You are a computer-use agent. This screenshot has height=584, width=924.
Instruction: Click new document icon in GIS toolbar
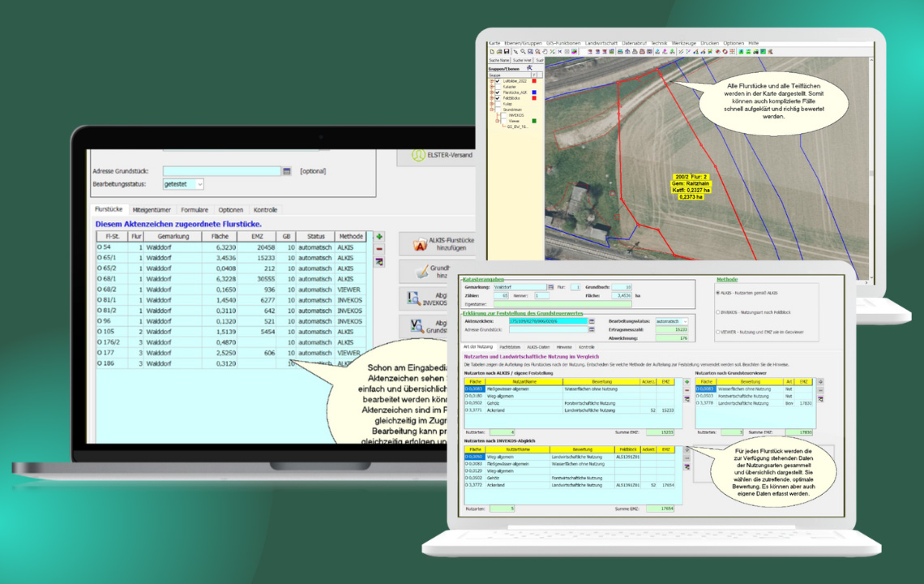pyautogui.click(x=492, y=52)
